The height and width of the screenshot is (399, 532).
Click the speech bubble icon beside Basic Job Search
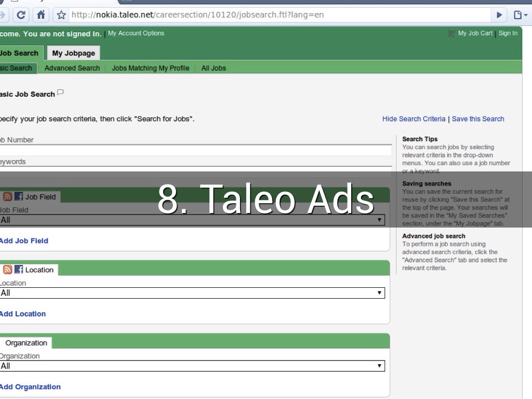click(60, 93)
